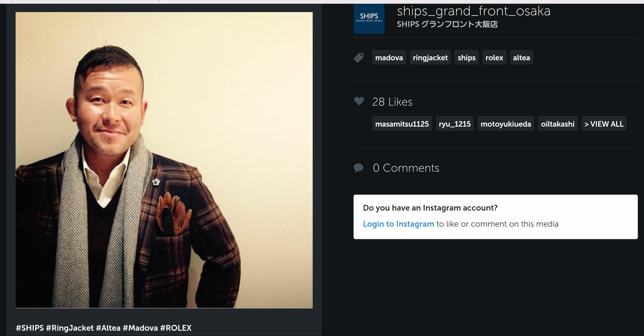This screenshot has height=336, width=644.
Task: Click the #ROLEX hashtag in caption
Action: (176, 328)
